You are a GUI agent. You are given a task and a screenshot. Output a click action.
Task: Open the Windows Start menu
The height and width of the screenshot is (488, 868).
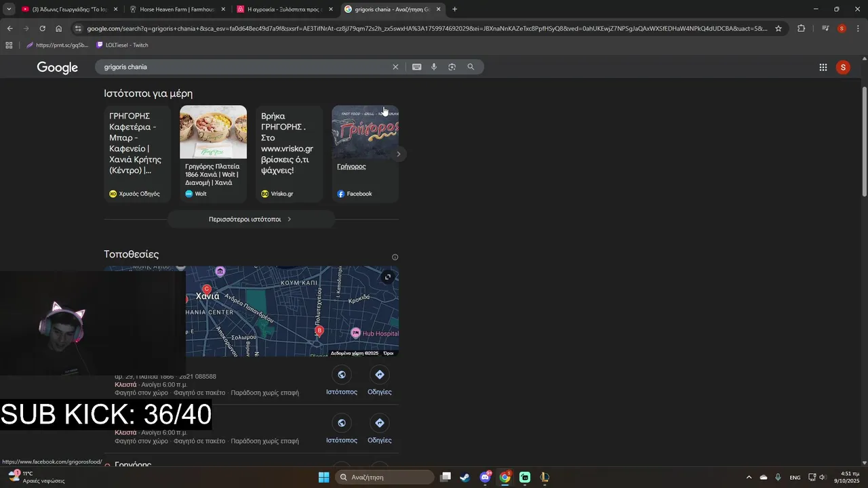click(323, 477)
